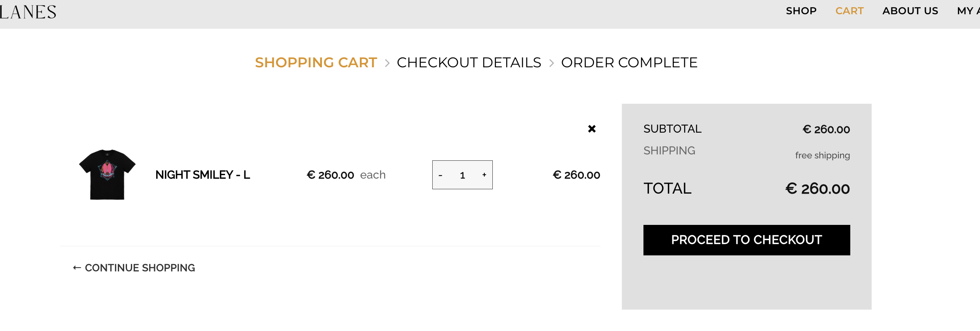The height and width of the screenshot is (331, 980).
Task: Open the ABOUT US menu item
Action: coord(910,11)
